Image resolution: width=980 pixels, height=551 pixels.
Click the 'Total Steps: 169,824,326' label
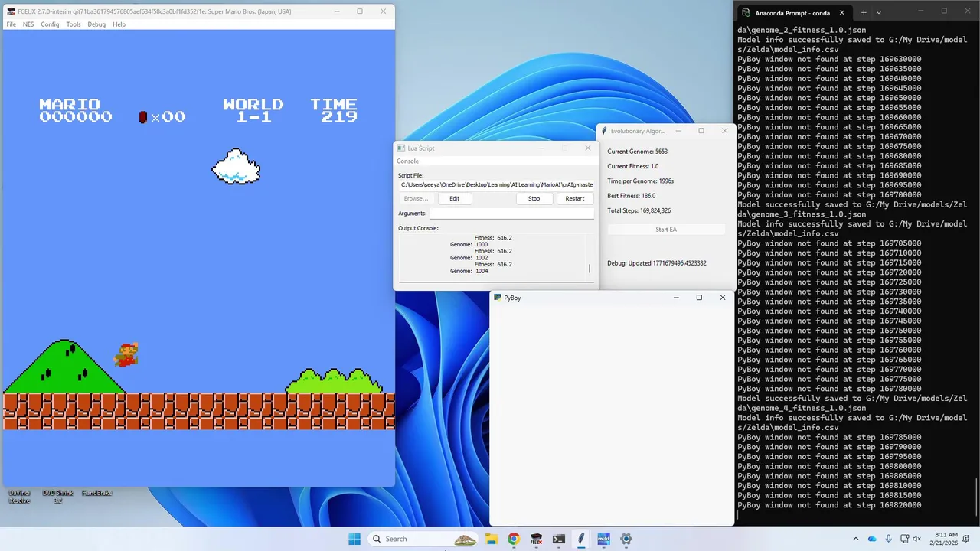tap(639, 210)
